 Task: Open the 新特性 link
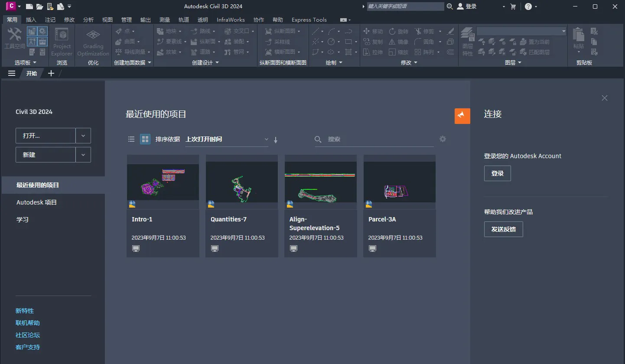point(25,311)
